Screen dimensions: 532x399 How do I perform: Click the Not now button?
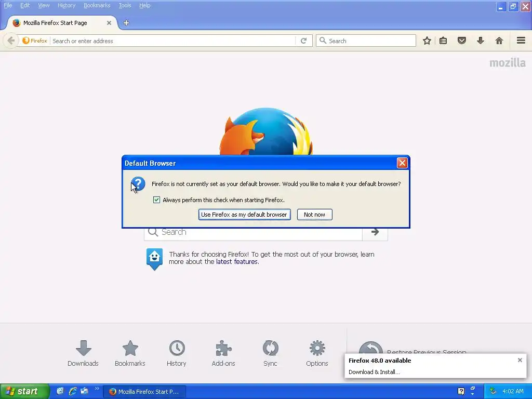[x=314, y=215]
